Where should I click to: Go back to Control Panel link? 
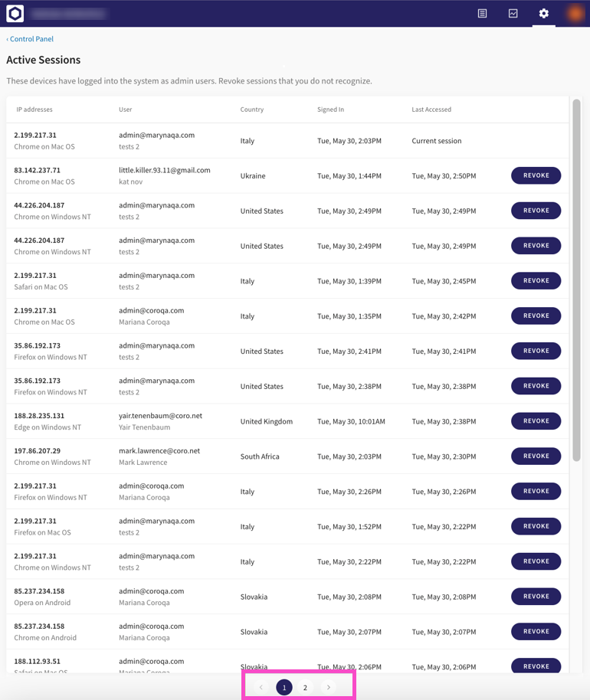coord(31,39)
